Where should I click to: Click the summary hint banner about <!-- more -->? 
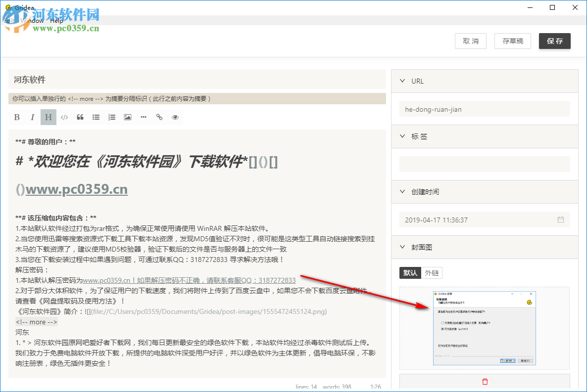click(x=197, y=99)
